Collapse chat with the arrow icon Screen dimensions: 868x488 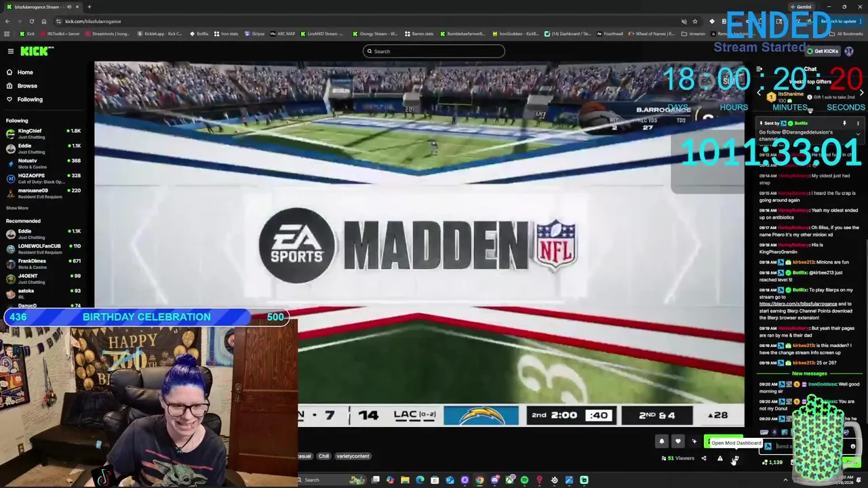point(759,69)
